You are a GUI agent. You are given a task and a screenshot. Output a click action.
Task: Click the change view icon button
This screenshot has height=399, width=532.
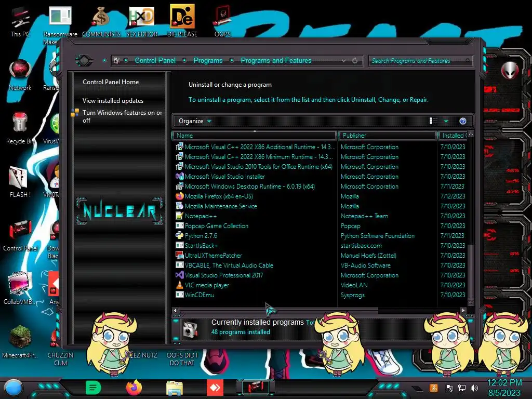(434, 121)
